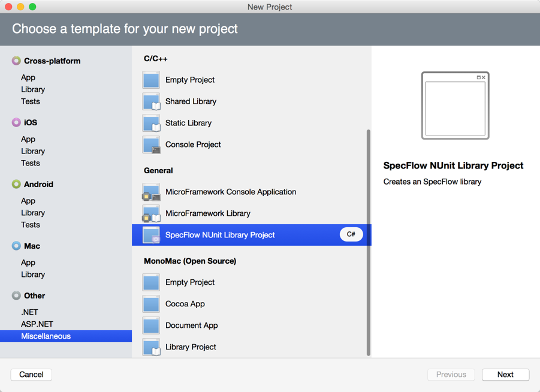540x392 pixels.
Task: Open Library under Cross-platform
Action: 33,89
